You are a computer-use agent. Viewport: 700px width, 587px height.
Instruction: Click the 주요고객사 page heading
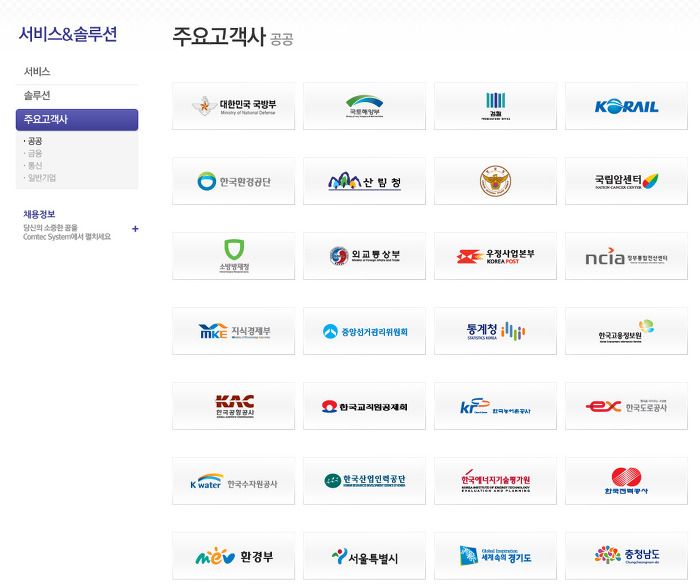click(219, 36)
